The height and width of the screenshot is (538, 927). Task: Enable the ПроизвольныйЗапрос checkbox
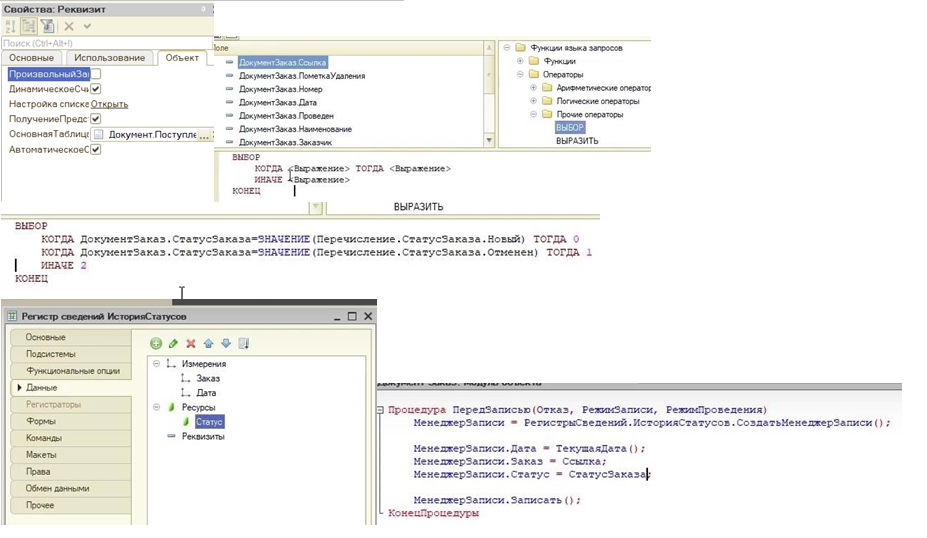96,74
